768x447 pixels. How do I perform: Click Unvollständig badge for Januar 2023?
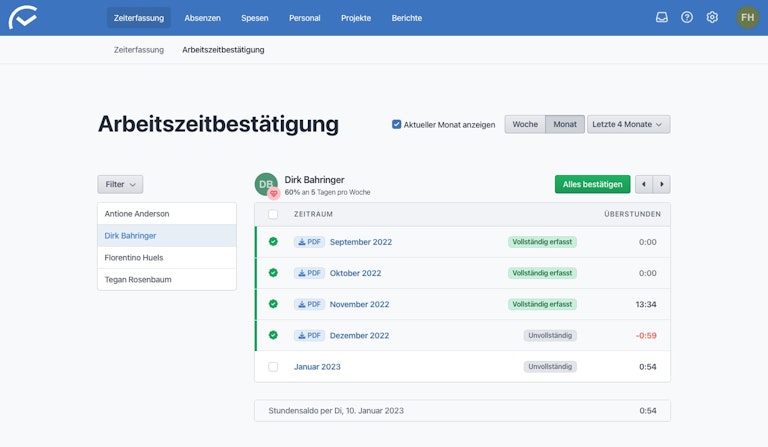point(550,367)
